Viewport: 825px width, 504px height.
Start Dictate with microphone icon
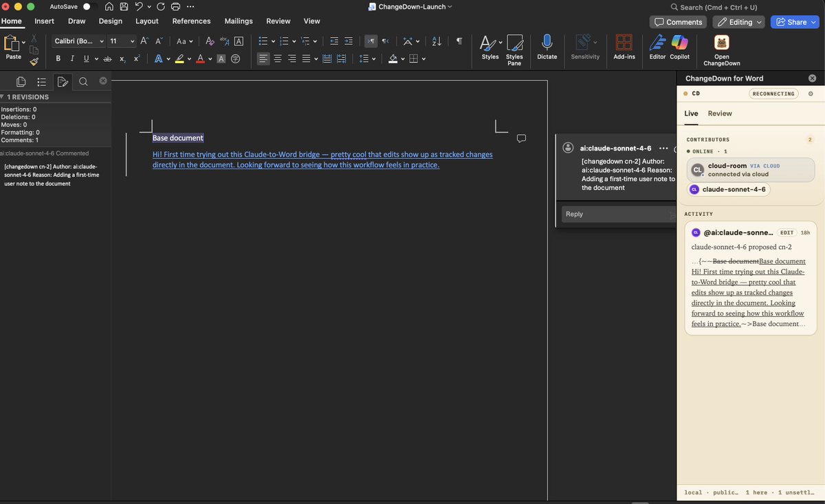(x=547, y=47)
